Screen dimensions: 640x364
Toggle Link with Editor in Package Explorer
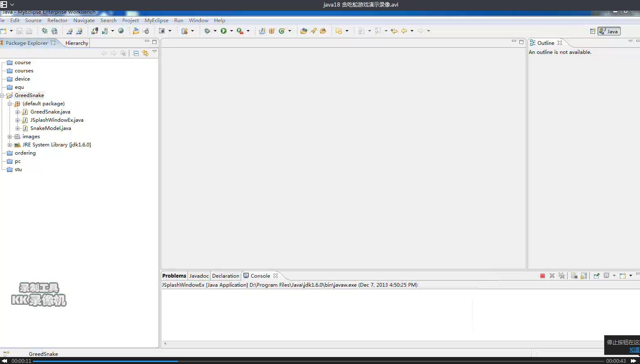pos(145,53)
